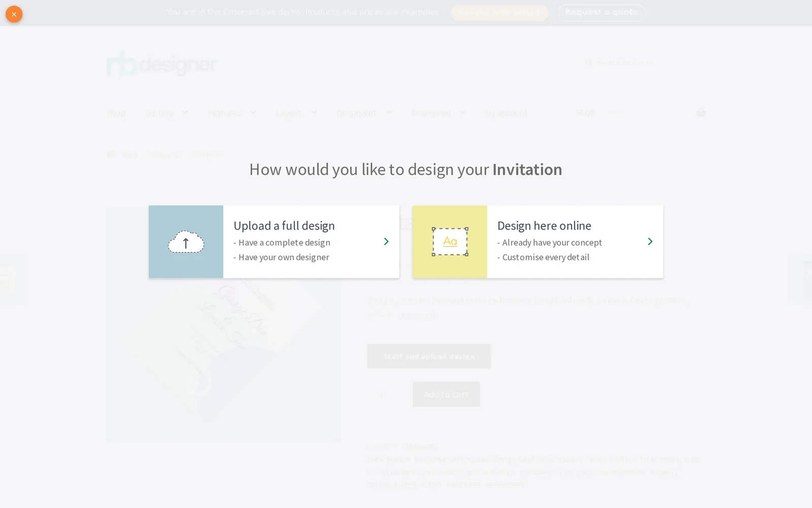The width and height of the screenshot is (812, 508).
Task: Click 'Have a complete design' text
Action: pyautogui.click(x=284, y=243)
